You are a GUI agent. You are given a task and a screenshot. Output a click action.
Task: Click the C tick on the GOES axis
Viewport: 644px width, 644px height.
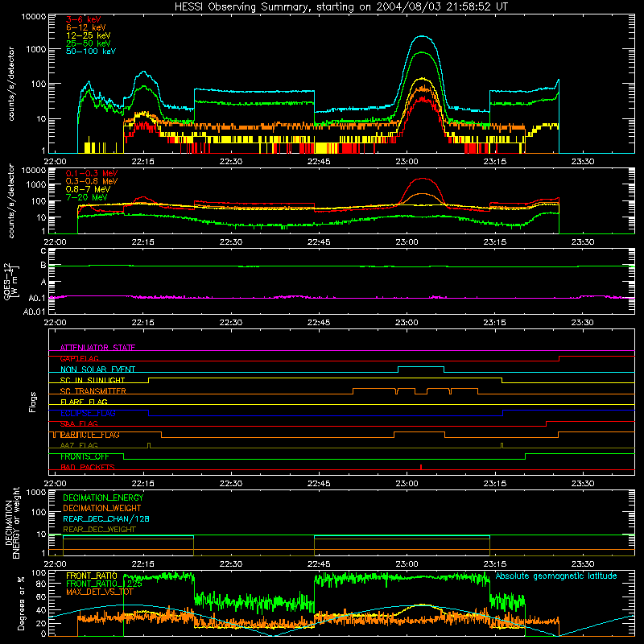(43, 251)
